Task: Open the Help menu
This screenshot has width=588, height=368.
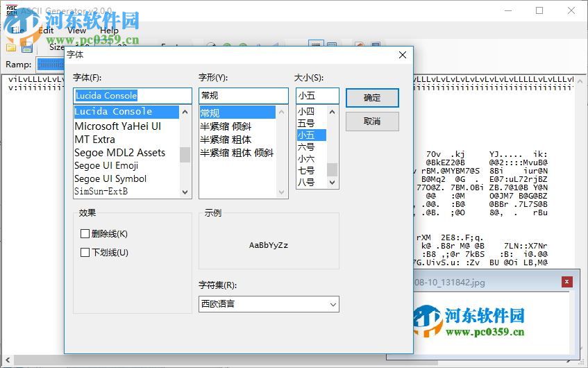Action: tap(109, 31)
